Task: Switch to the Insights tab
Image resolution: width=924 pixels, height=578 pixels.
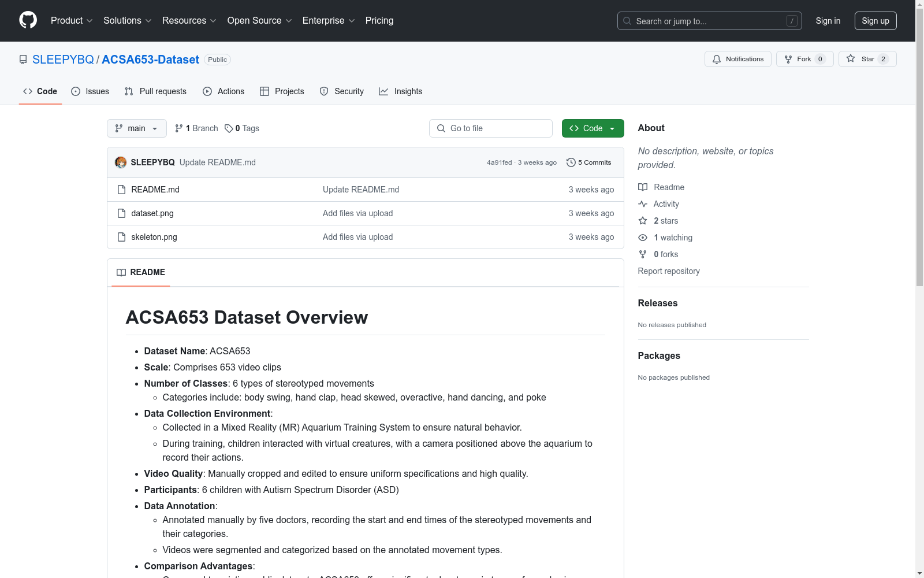Action: point(400,91)
